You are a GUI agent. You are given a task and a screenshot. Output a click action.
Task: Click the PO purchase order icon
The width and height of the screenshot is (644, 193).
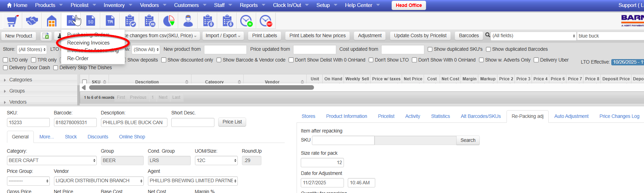click(71, 21)
